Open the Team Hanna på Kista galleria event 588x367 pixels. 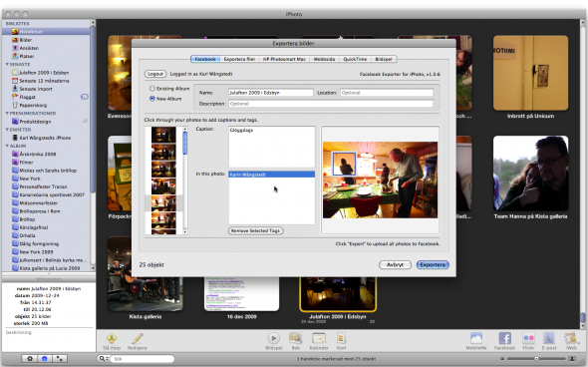tap(530, 173)
